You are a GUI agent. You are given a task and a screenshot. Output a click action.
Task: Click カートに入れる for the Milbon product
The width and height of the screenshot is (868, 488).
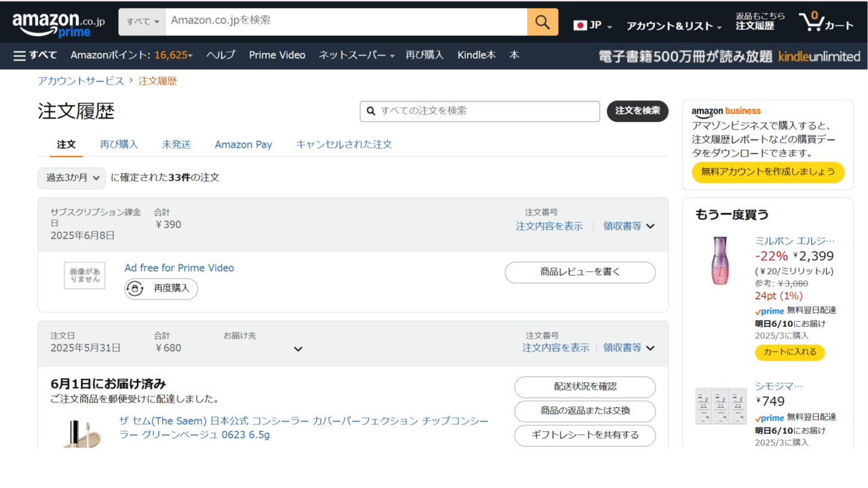[789, 352]
